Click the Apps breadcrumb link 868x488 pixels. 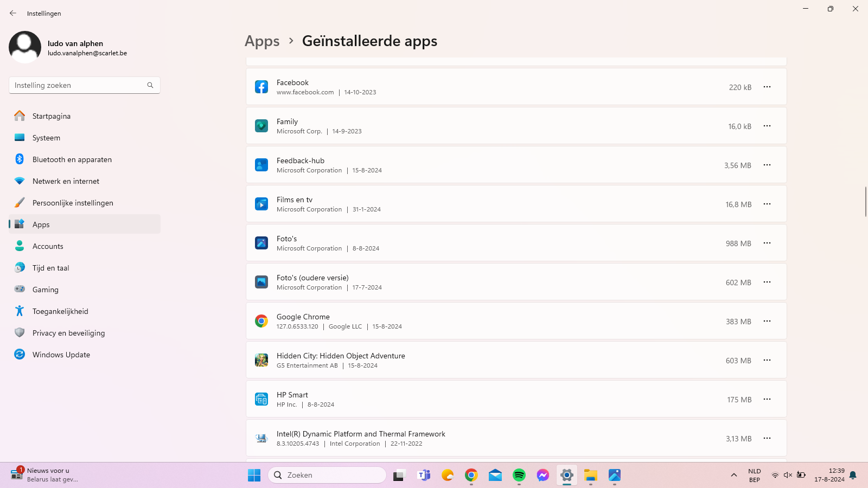click(262, 41)
